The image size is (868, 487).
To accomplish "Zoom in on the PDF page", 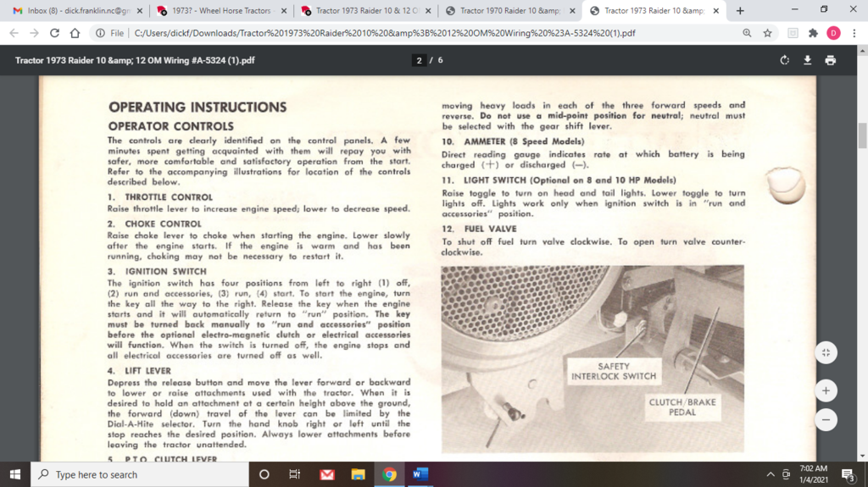I will pyautogui.click(x=826, y=390).
